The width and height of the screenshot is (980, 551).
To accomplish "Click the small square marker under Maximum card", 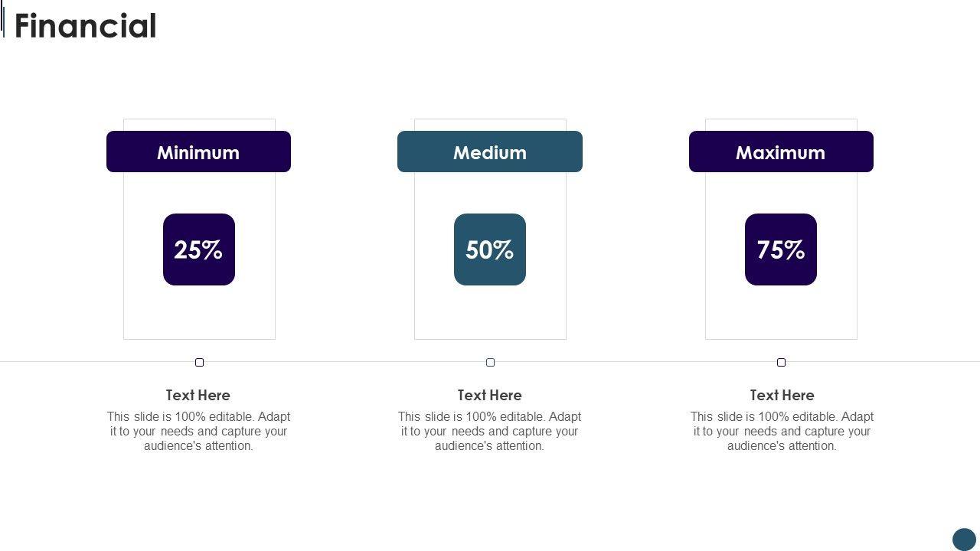I will 781,362.
